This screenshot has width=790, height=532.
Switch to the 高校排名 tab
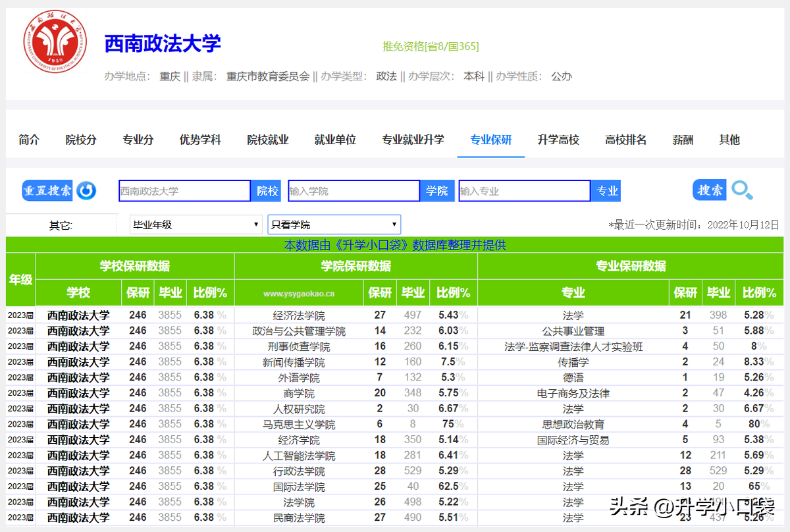626,140
